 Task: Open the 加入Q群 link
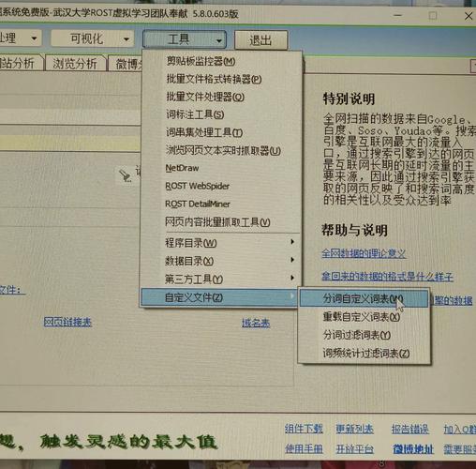pyautogui.click(x=460, y=430)
